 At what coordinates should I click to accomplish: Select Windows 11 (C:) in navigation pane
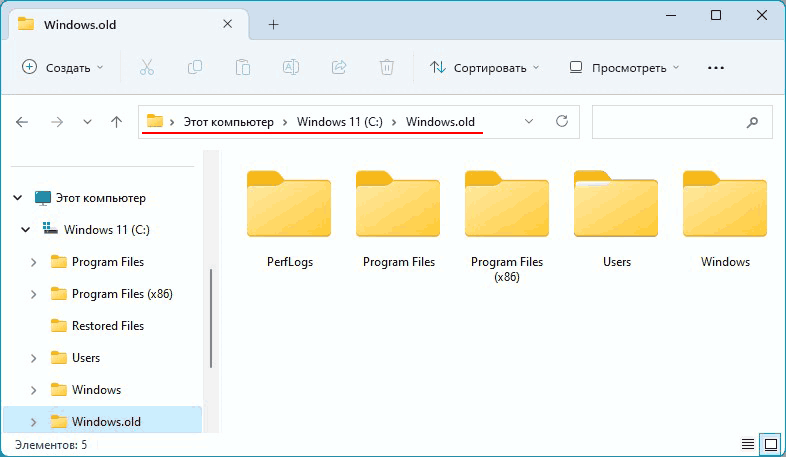(x=107, y=230)
